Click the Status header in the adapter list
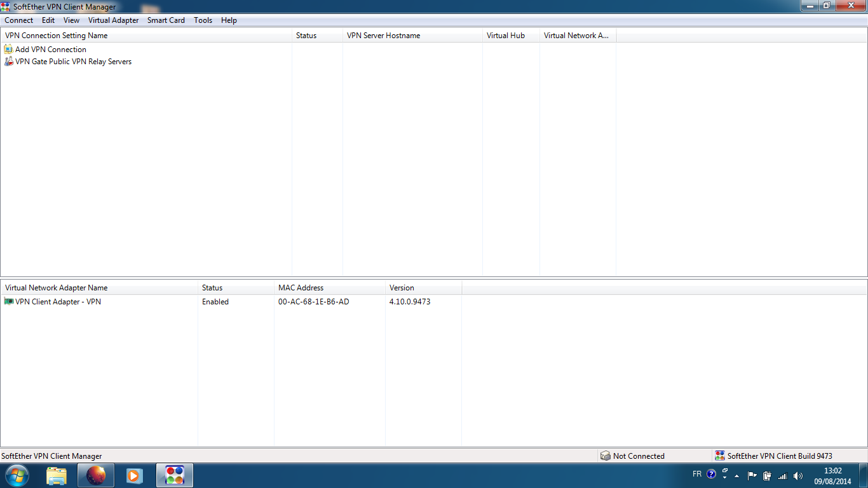 tap(236, 288)
